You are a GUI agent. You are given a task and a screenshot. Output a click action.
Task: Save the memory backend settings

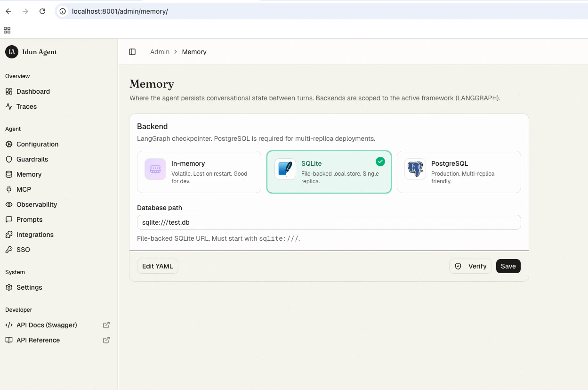tap(508, 266)
